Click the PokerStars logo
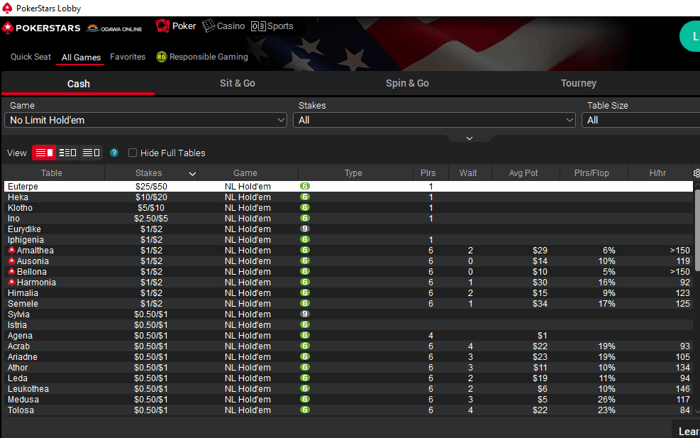The height and width of the screenshot is (438, 700). (x=41, y=28)
